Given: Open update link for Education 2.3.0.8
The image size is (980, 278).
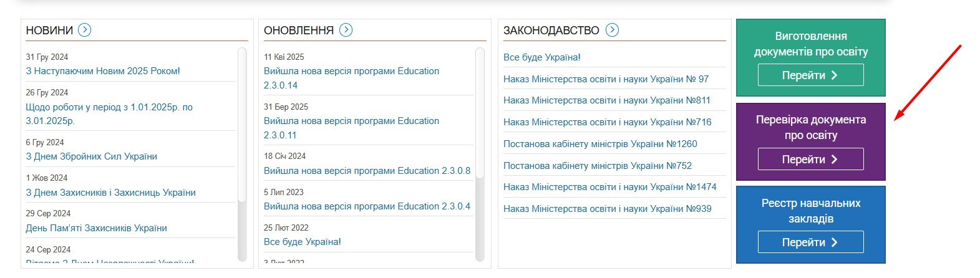Looking at the screenshot, I should click(367, 171).
